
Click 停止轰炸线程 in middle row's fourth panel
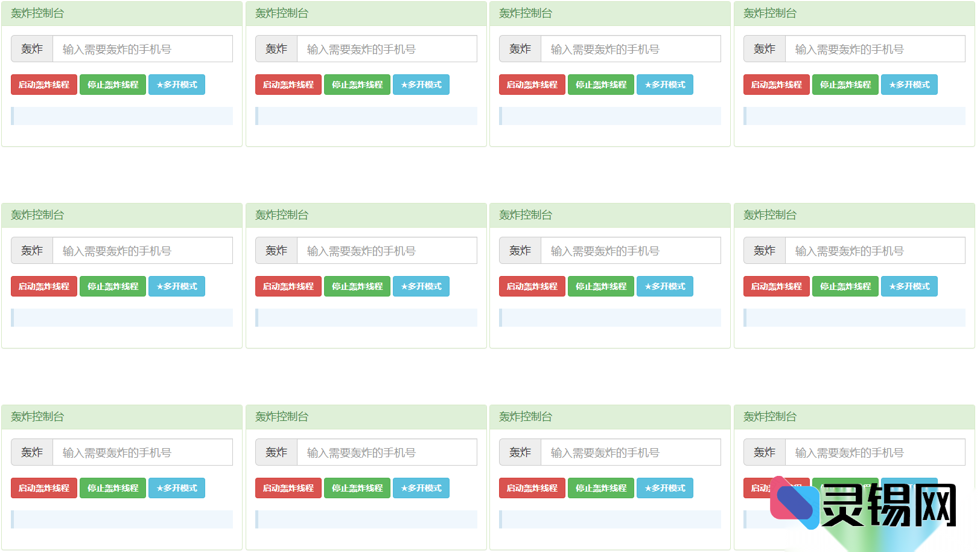point(845,286)
